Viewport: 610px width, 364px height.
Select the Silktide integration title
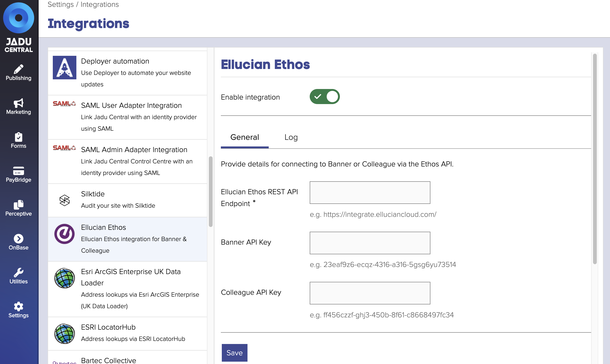(x=93, y=194)
